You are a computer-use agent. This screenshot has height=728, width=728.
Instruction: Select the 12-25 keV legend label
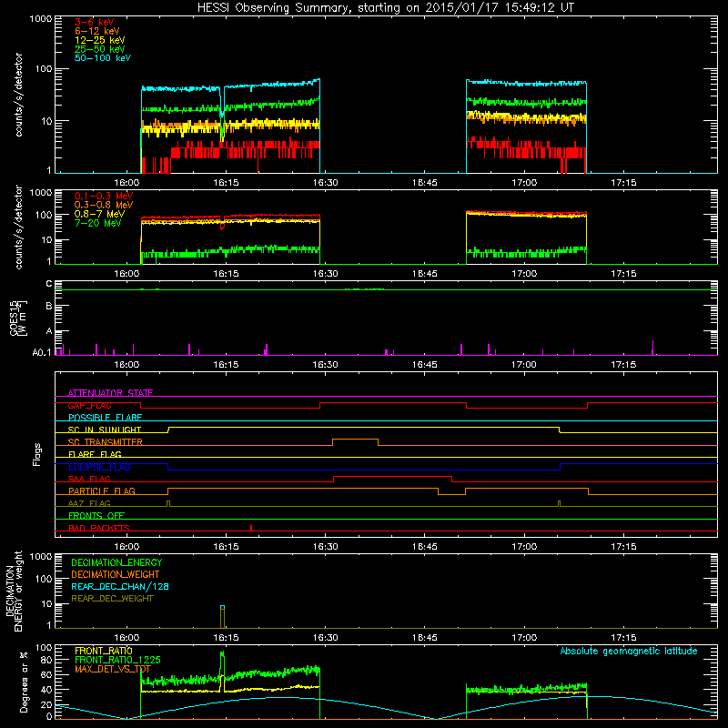tap(99, 40)
